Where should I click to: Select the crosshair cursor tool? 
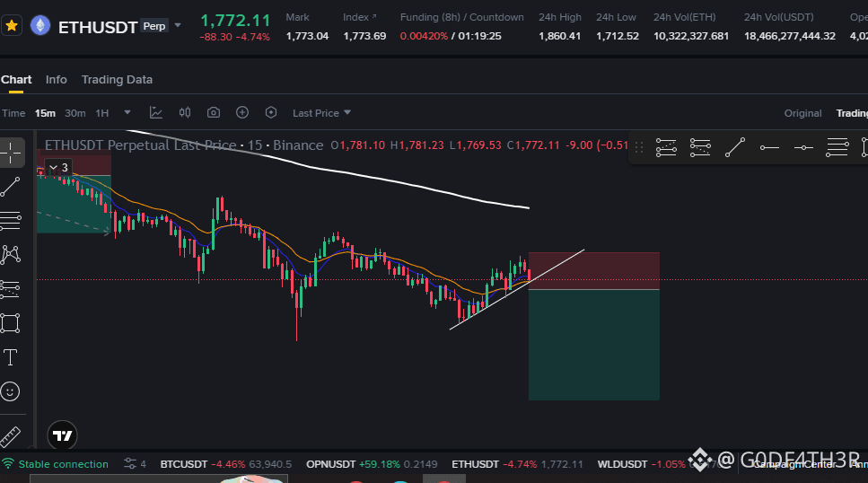pos(11,153)
